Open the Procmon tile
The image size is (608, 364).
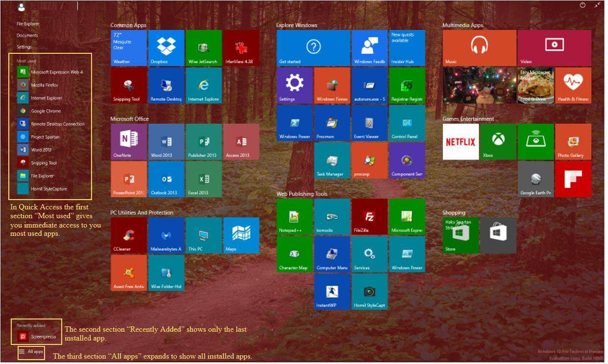tap(332, 123)
